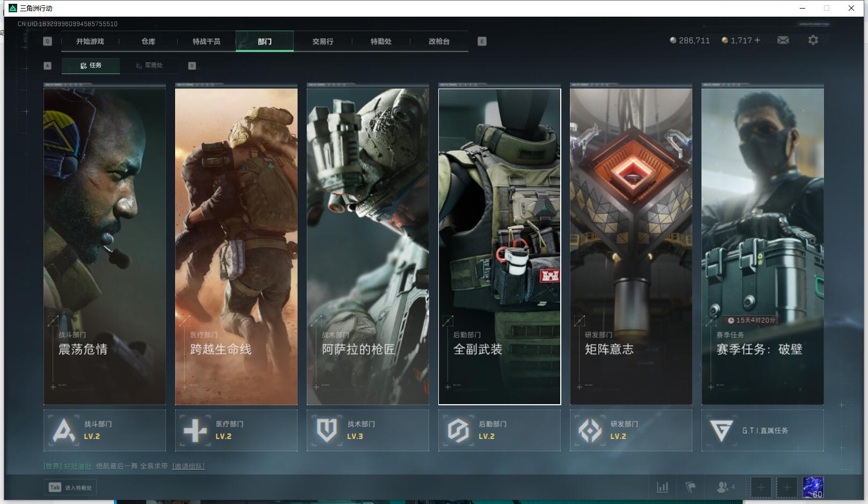The width and height of the screenshot is (868, 504).
Task: Click the first empty teammate plus slot
Action: (761, 487)
